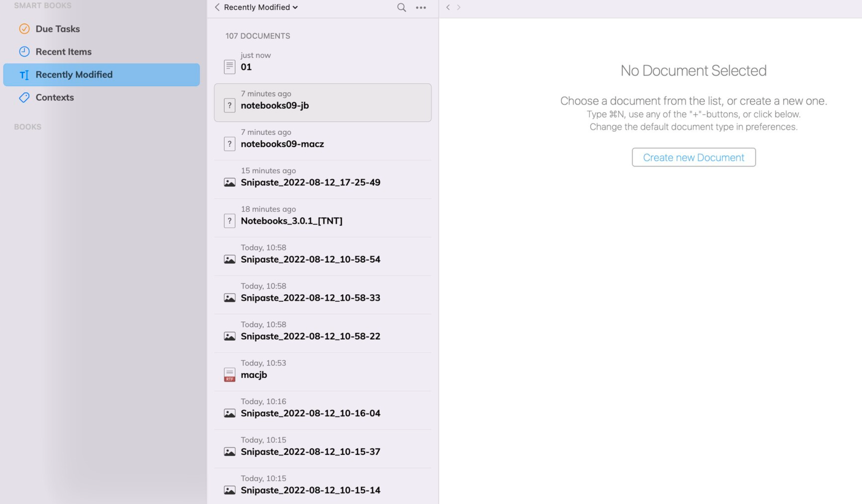This screenshot has width=862, height=504.
Task: Open Notebooks_3.0.1_[TNT] document
Action: (x=323, y=218)
